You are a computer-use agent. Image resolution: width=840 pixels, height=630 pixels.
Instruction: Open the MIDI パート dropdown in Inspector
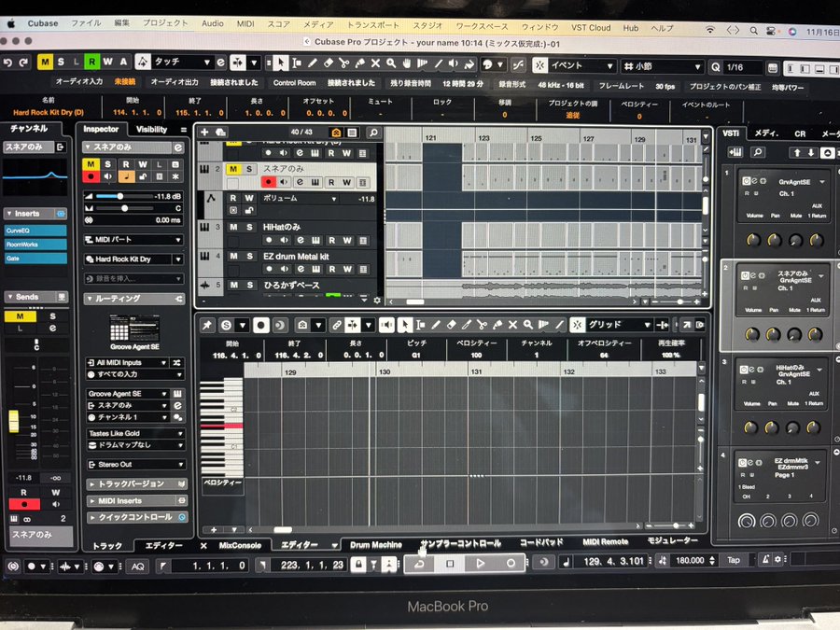click(133, 240)
